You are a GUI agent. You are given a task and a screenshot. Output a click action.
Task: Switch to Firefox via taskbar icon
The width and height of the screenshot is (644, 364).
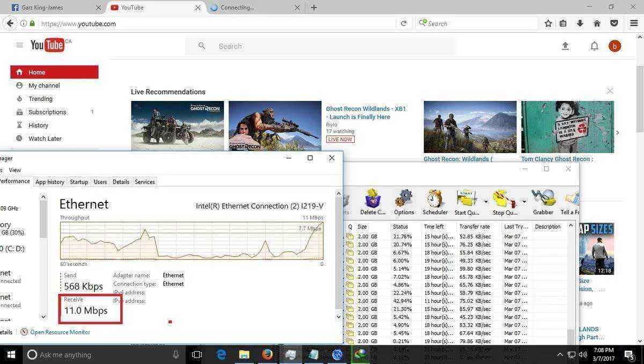(x=267, y=354)
